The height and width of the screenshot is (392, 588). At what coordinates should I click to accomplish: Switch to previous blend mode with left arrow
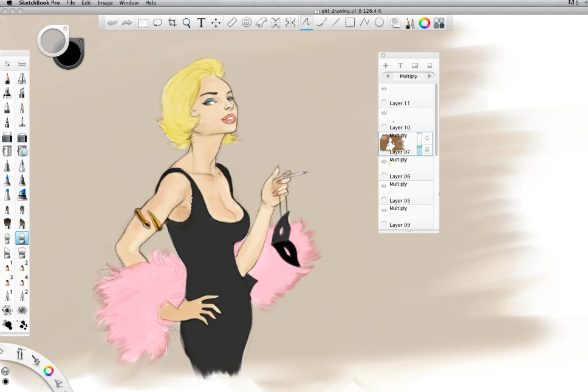click(388, 76)
